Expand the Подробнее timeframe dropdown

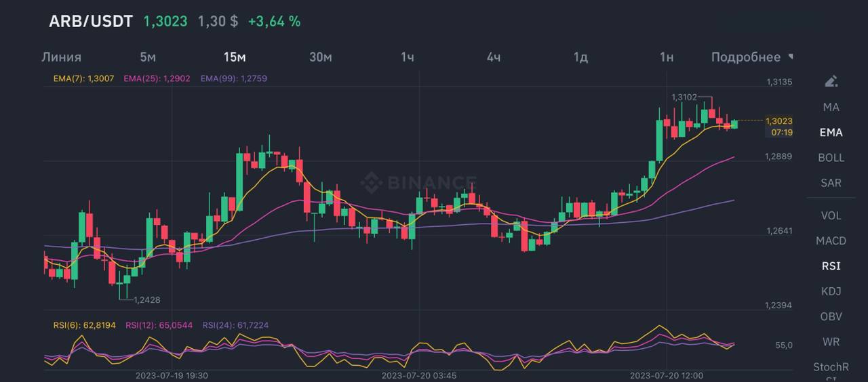coord(752,57)
